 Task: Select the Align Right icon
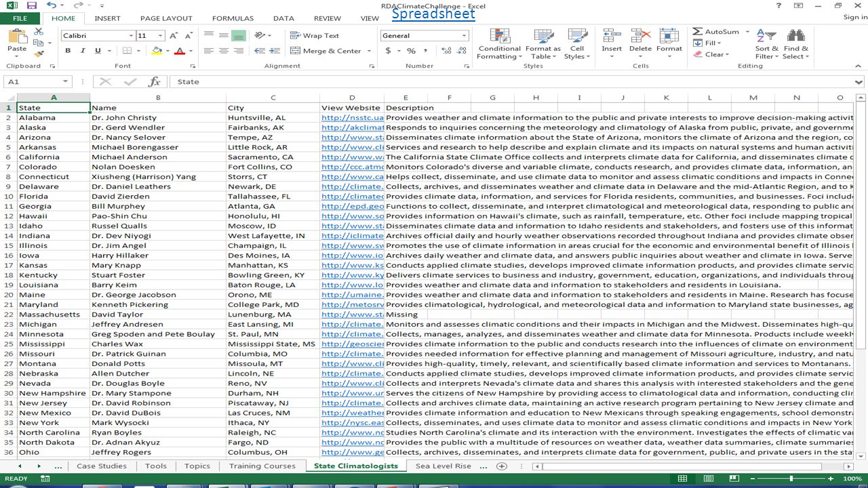click(x=239, y=51)
